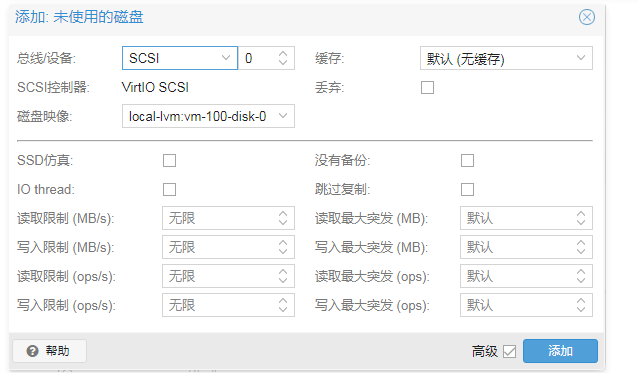Decrement the 写入最大突发 (MB) spinner down

[x=581, y=252]
